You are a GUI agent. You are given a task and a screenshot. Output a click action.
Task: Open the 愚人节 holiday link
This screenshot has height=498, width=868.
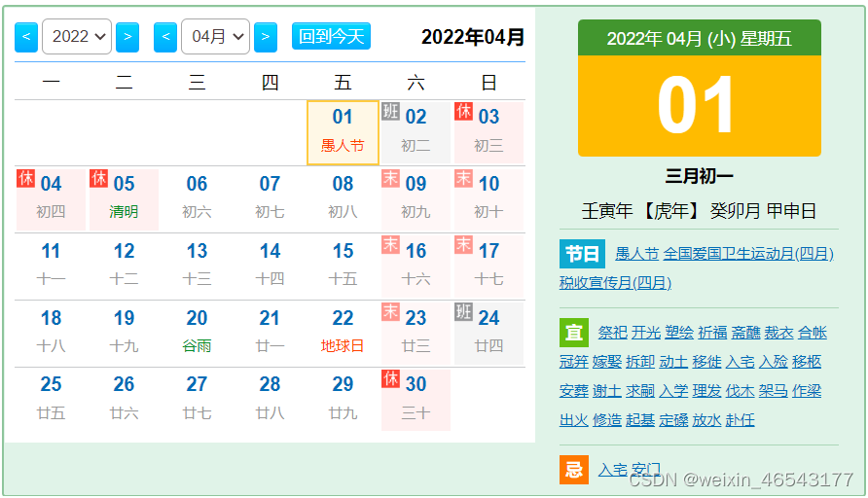click(637, 254)
